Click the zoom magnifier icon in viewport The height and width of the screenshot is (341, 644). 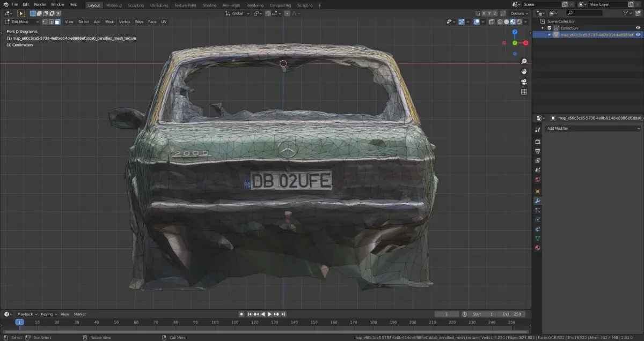click(x=524, y=62)
